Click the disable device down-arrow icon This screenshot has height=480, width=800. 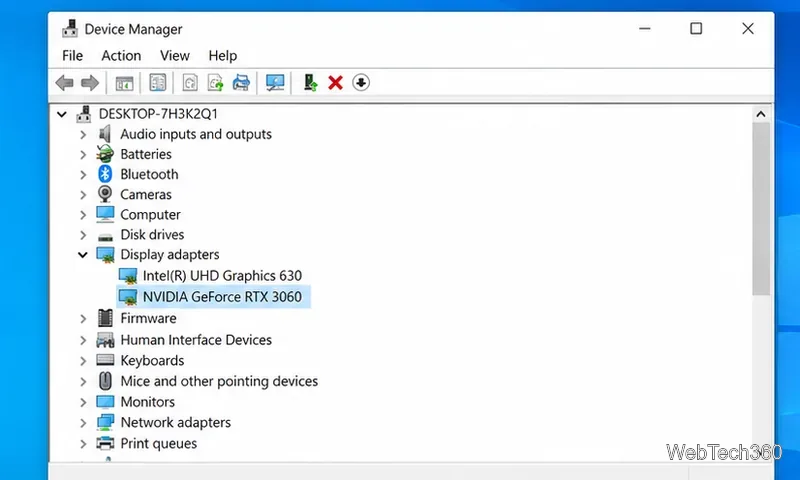coord(361,83)
